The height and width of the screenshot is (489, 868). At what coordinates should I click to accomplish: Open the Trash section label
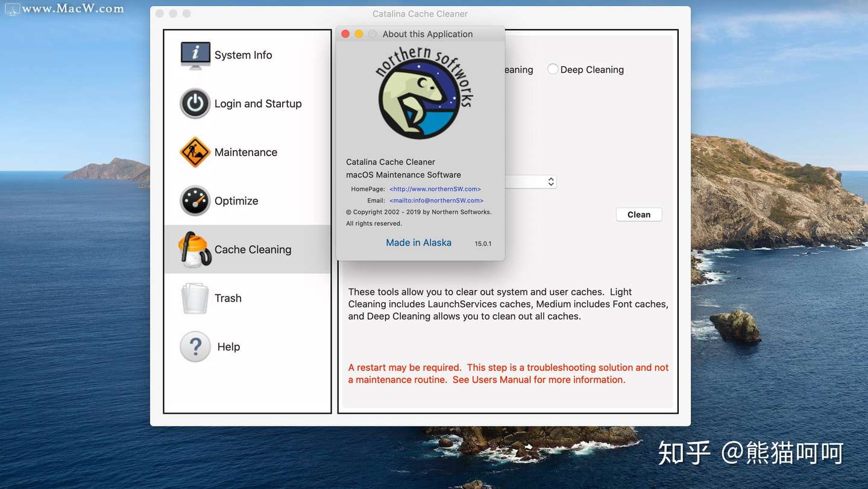pos(228,298)
